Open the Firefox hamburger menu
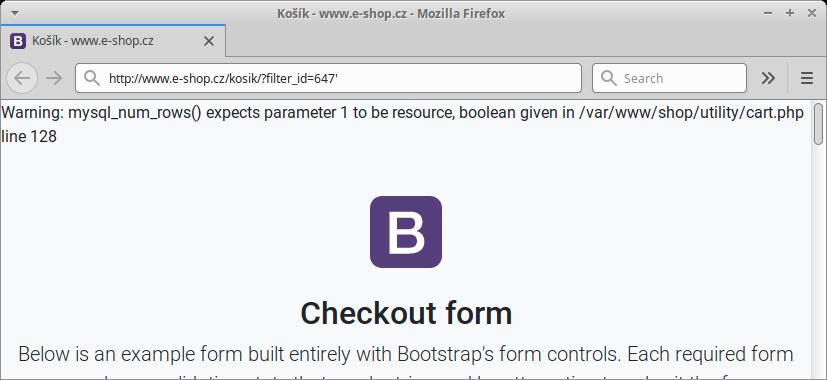Screen dimensions: 827x380 (806, 78)
